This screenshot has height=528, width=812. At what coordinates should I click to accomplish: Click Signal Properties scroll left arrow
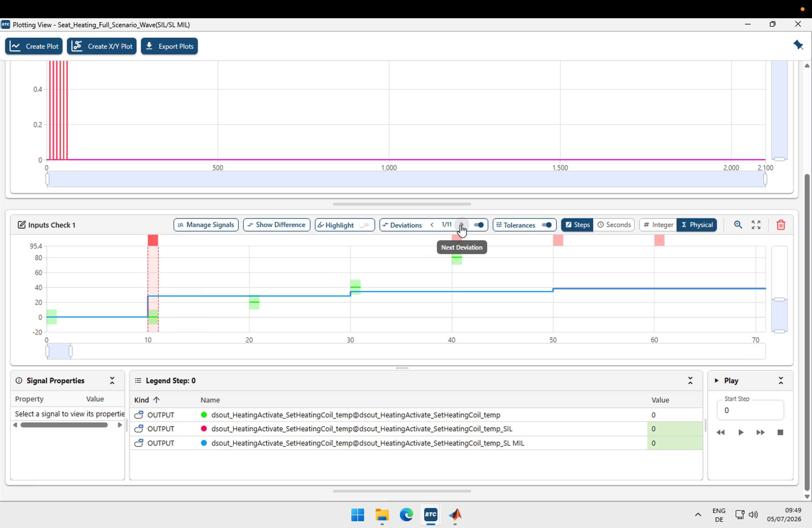[15, 425]
